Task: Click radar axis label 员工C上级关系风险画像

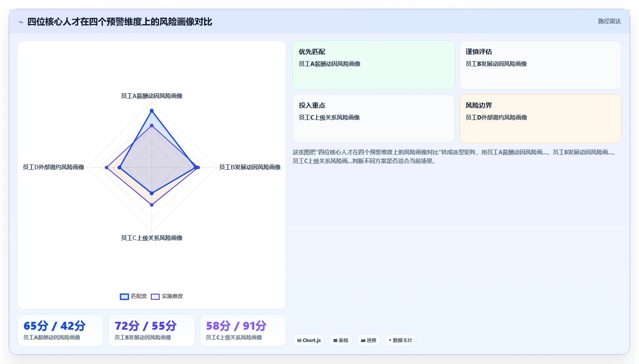Action: pyautogui.click(x=152, y=238)
